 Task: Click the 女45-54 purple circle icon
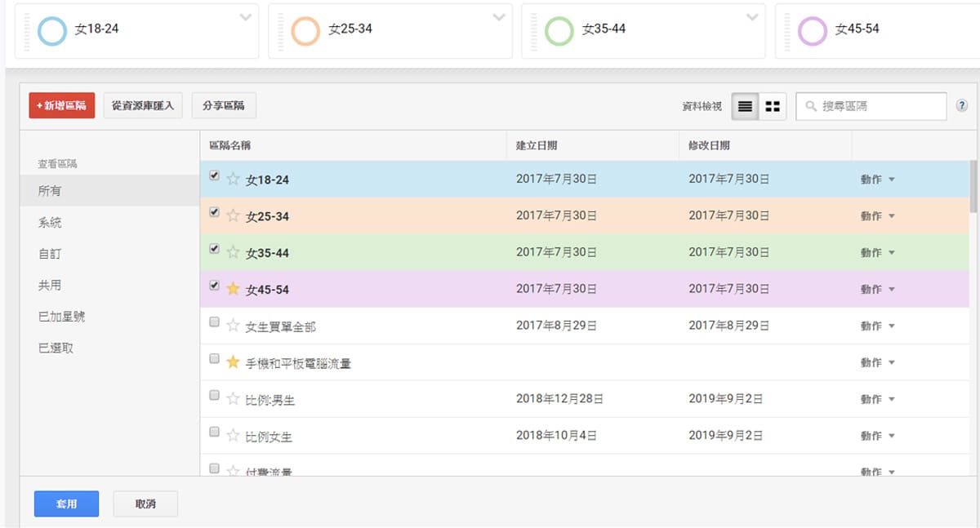(x=813, y=31)
